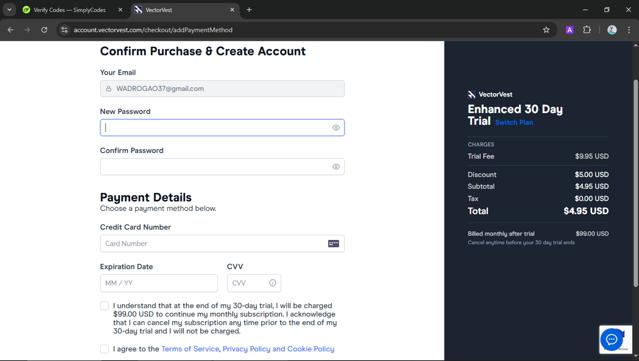Check the agree to Terms of Service box
The height and width of the screenshot is (361, 639).
coord(104,349)
